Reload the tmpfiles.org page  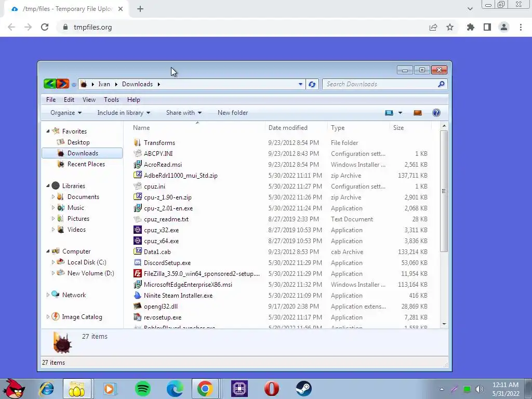coord(45,27)
